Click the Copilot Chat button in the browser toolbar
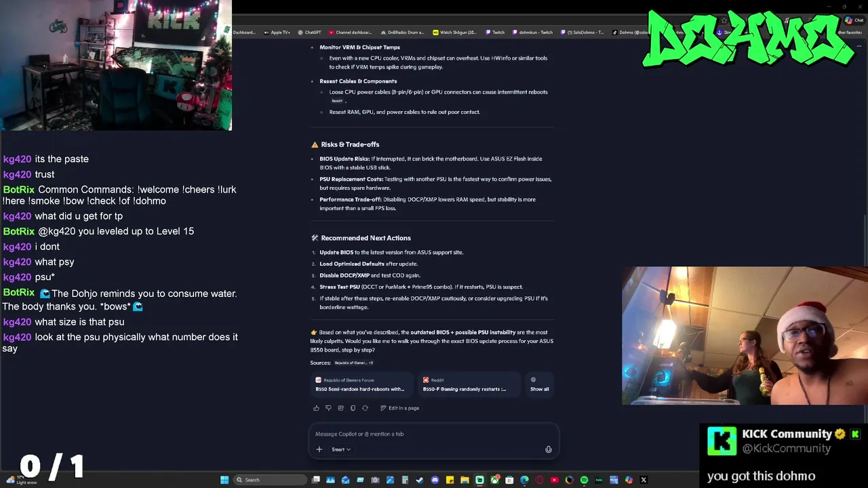 click(x=854, y=20)
